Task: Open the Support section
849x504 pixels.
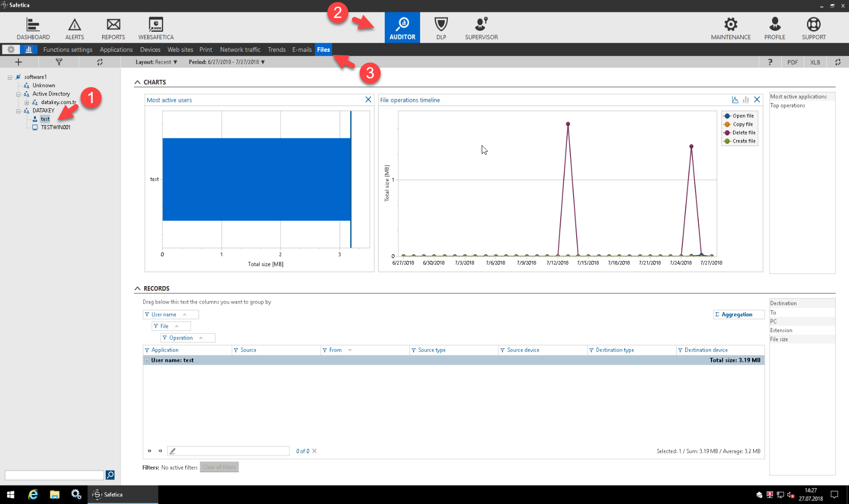Action: point(814,28)
